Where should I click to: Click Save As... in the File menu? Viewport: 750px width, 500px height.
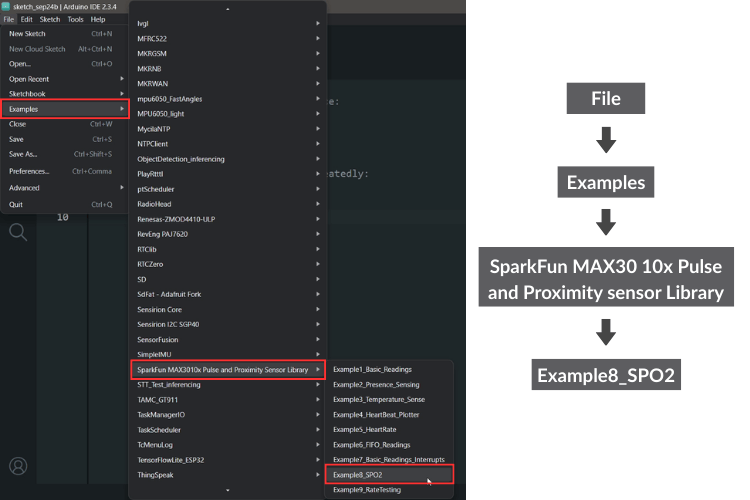click(64, 154)
